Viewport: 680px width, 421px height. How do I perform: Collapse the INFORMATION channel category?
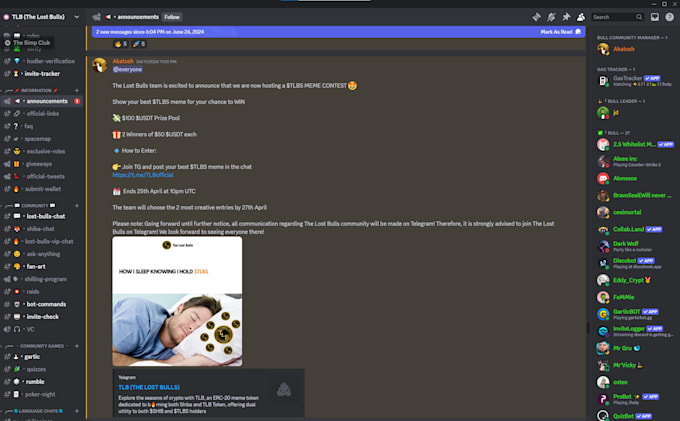click(x=36, y=90)
